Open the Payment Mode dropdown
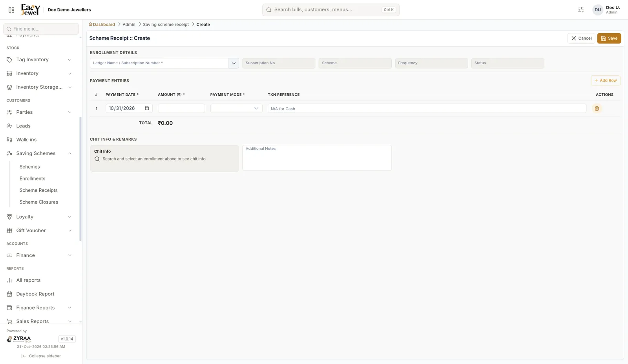Screen dimensions: 628x364 236,109
